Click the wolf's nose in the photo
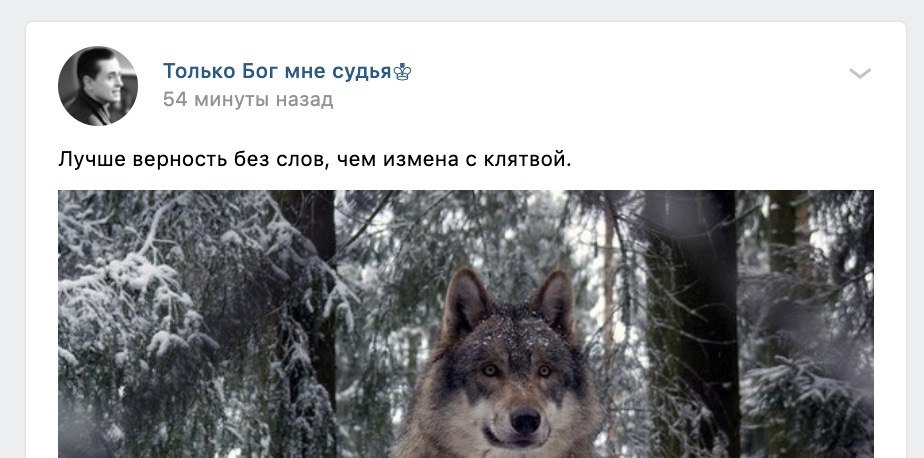Screen dimensions: 924x458 [525, 421]
